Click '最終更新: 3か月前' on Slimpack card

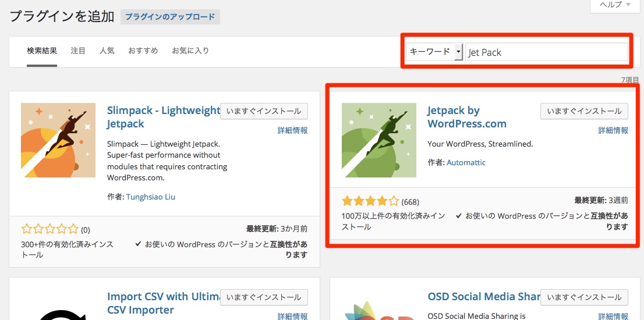click(x=277, y=229)
